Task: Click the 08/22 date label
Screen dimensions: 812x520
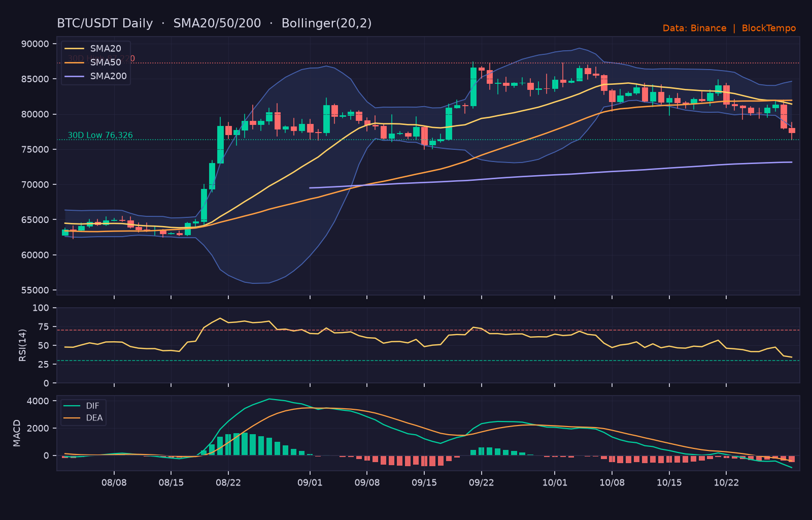Action: pyautogui.click(x=228, y=482)
